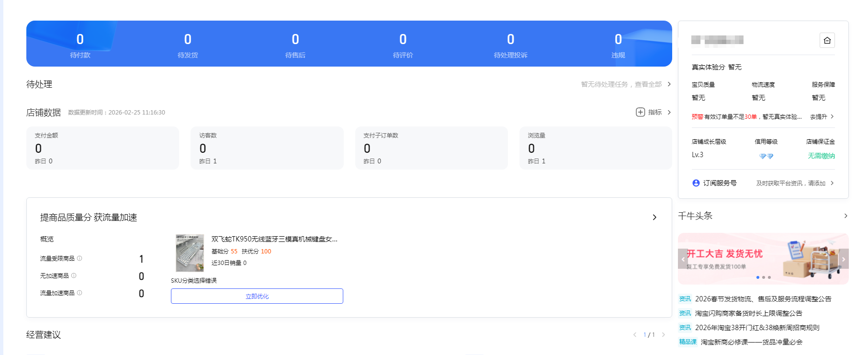Screen dimensions: 868x355
Task: Click the 流量加速商品 row label
Action: [x=57, y=293]
